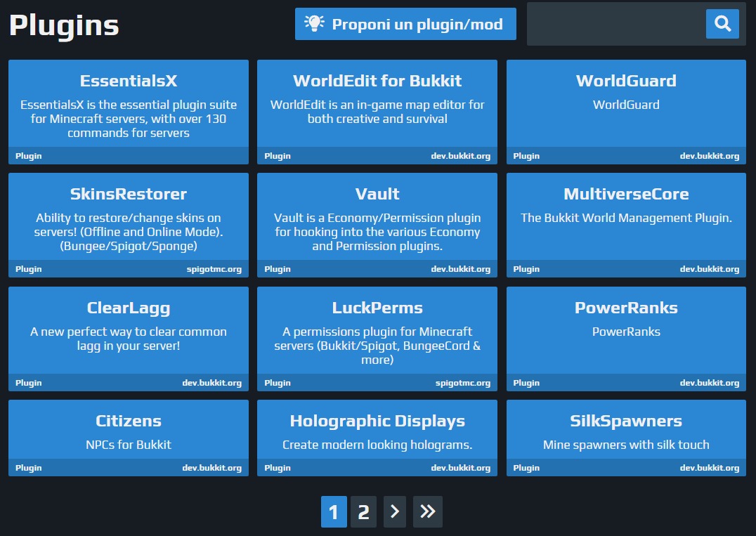The width and height of the screenshot is (756, 536).
Task: Click dev.bukkit.org source on WorldEdit card
Action: point(461,156)
